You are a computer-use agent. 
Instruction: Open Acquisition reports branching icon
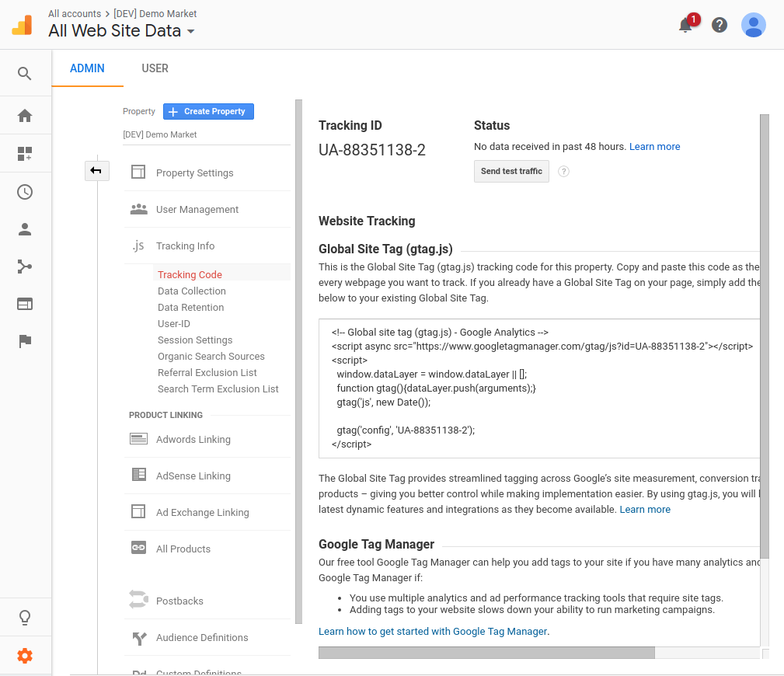point(25,267)
